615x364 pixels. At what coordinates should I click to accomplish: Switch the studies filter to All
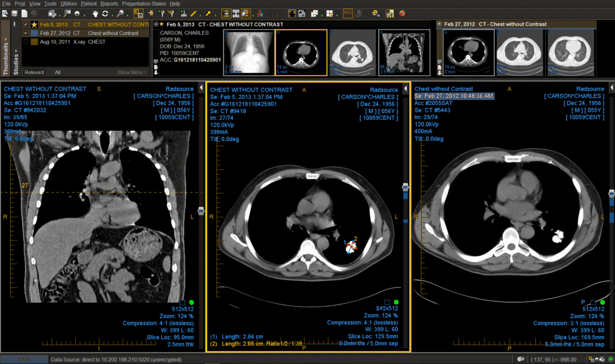58,72
